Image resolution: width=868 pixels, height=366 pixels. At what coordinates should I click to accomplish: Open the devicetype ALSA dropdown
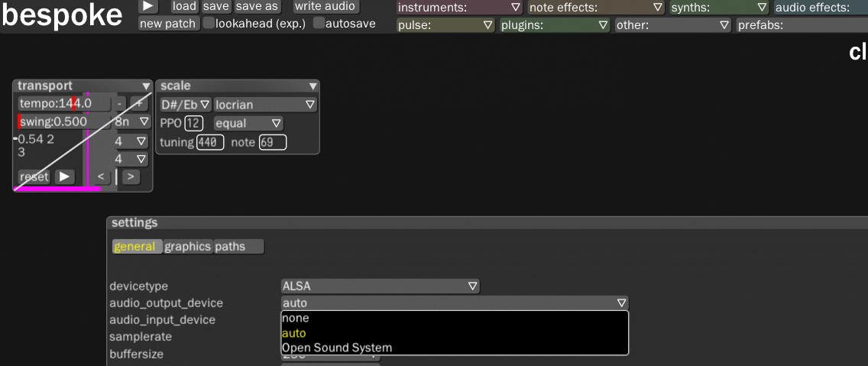(x=380, y=287)
